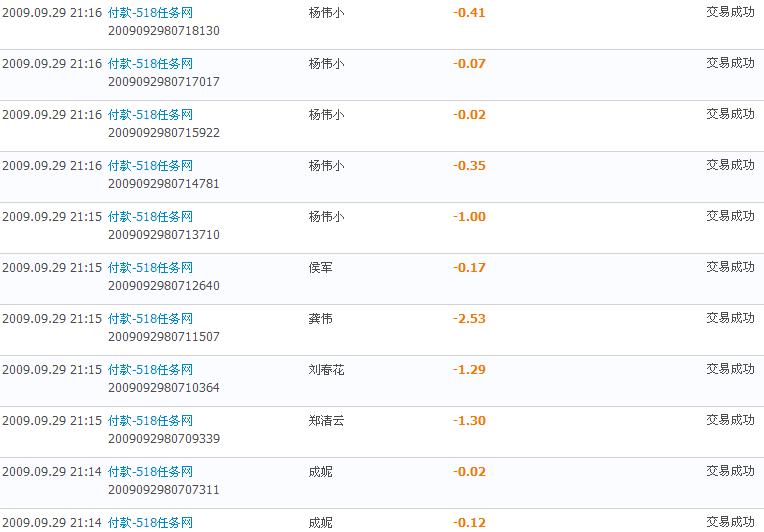Open the 付款-518任务网 link in 刘春花's row
This screenshot has width=764, height=532.
[x=150, y=370]
